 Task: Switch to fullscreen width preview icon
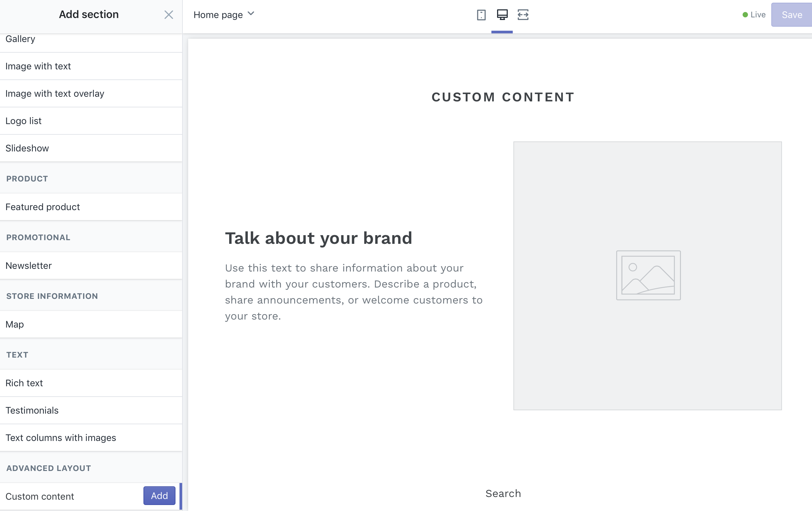pyautogui.click(x=523, y=15)
